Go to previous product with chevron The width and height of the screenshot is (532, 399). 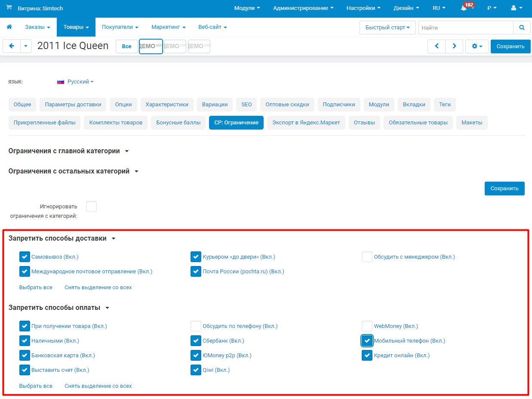(x=437, y=46)
